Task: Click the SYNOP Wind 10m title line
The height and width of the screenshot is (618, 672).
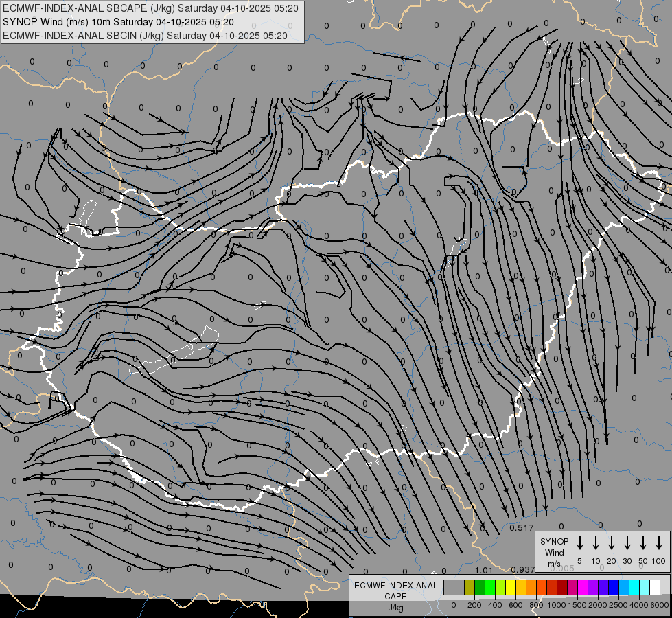Action: coord(118,22)
